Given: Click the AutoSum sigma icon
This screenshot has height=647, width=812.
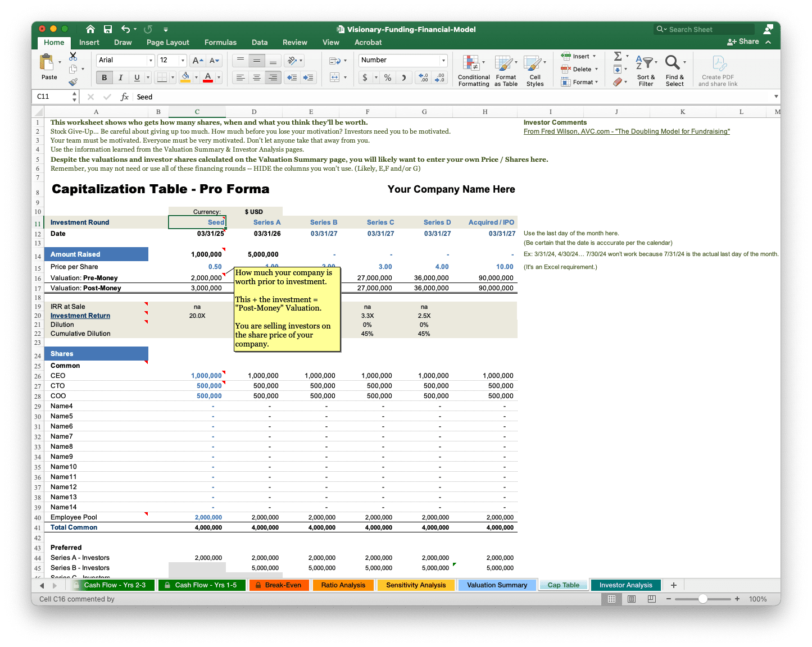Looking at the screenshot, I should click(618, 56).
